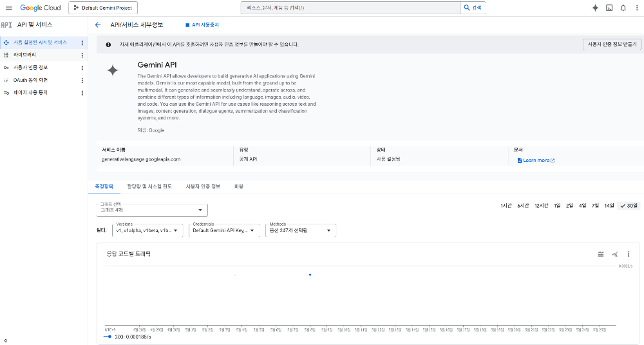Image resolution: width=644 pixels, height=345 pixels.
Task: Click the 라이브러리 grid icon in sidebar
Action: click(x=6, y=55)
